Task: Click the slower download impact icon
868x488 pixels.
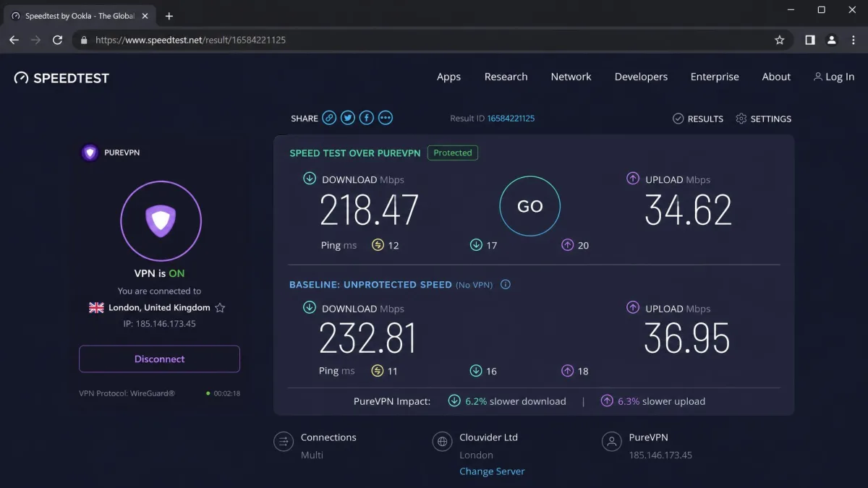Action: [x=454, y=401]
